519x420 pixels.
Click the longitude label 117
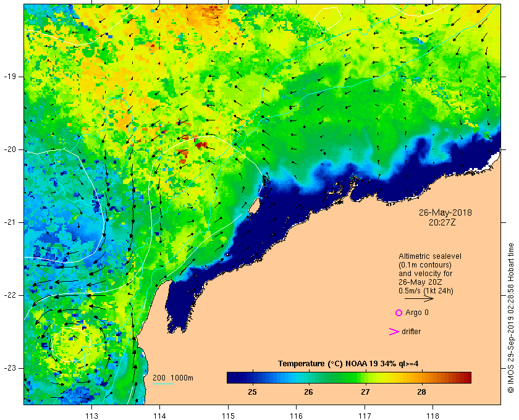pos(365,416)
